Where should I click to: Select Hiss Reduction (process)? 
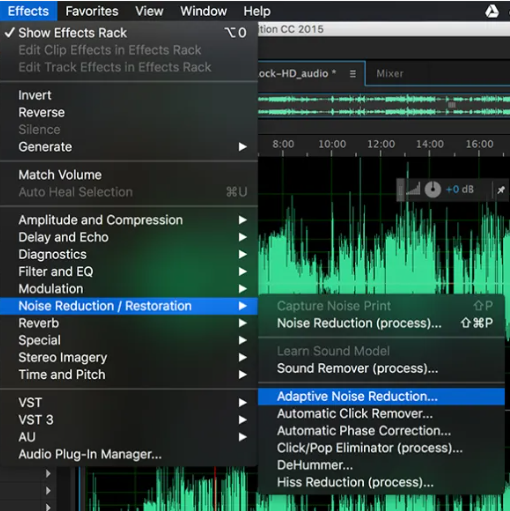381,482
